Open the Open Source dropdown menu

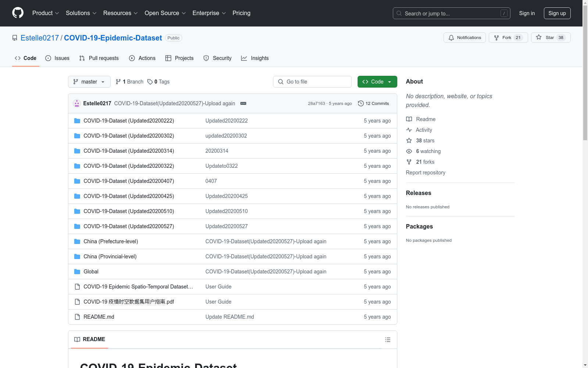click(x=165, y=13)
